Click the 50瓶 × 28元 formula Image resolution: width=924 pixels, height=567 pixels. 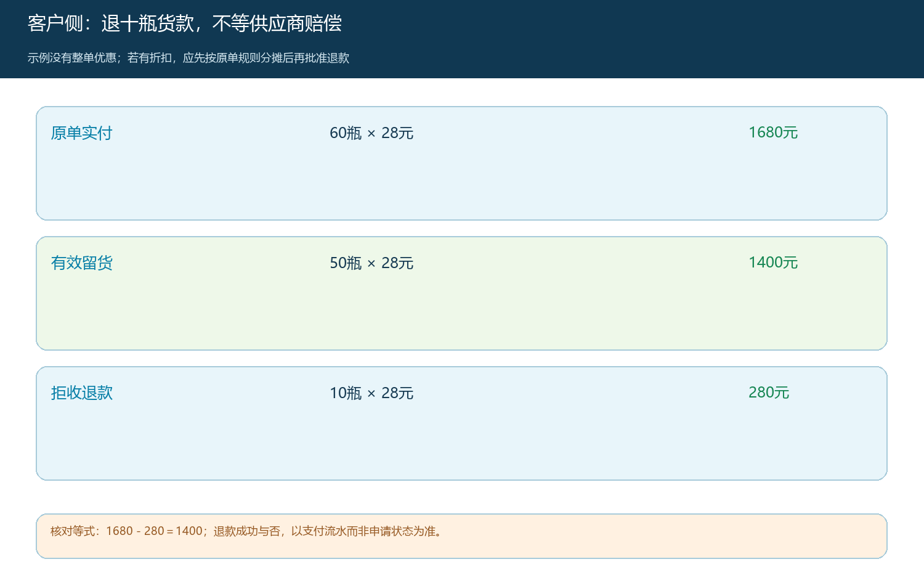371,263
